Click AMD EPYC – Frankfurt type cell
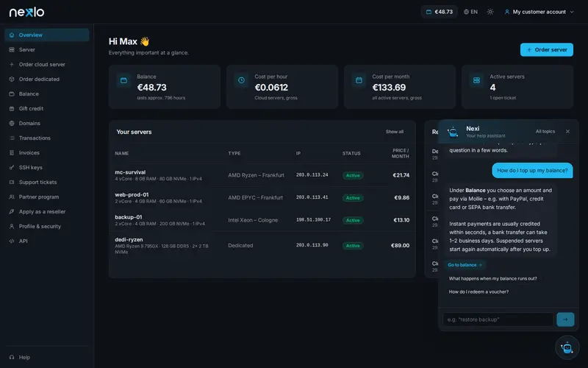Image resolution: width=588 pixels, height=368 pixels. [255, 197]
